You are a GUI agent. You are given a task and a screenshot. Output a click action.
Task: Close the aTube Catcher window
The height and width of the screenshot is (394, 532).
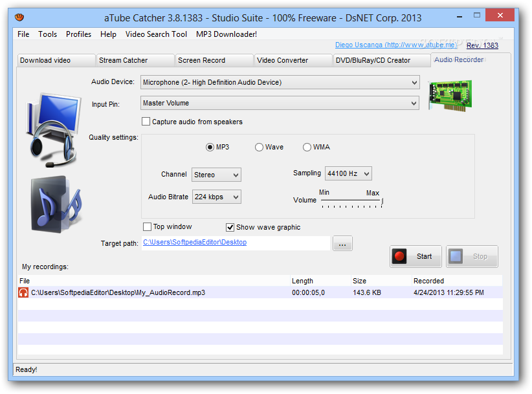(x=500, y=16)
